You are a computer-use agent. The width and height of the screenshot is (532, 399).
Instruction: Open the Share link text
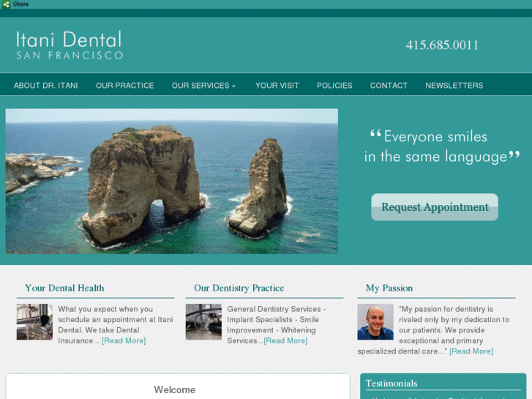(x=20, y=4)
